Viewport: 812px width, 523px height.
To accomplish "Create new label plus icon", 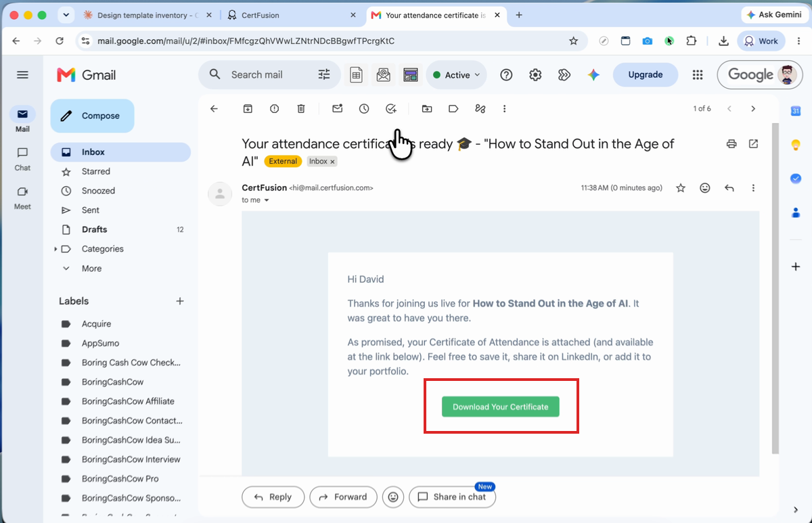I will [180, 302].
